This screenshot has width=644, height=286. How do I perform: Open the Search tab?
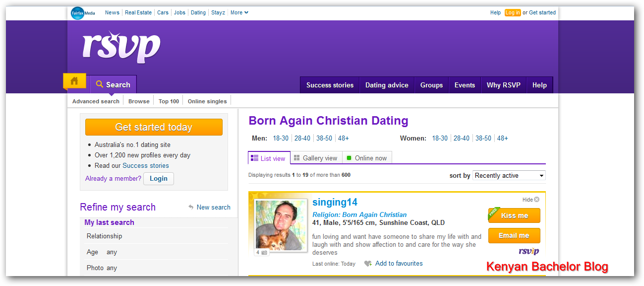coord(113,84)
